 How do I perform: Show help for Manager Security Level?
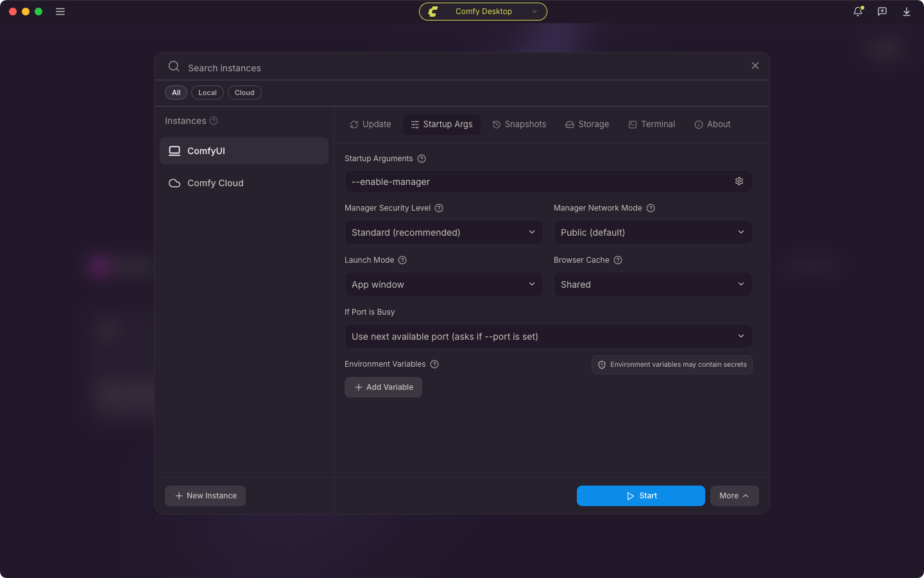(x=439, y=208)
